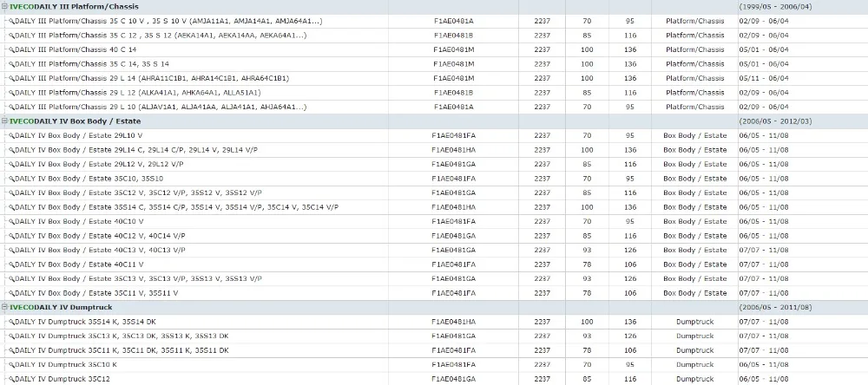Screen dimensions: 868x385
Task: Click engine code F1AE0481GA in Box Body 29L12 V row
Action: [453, 164]
